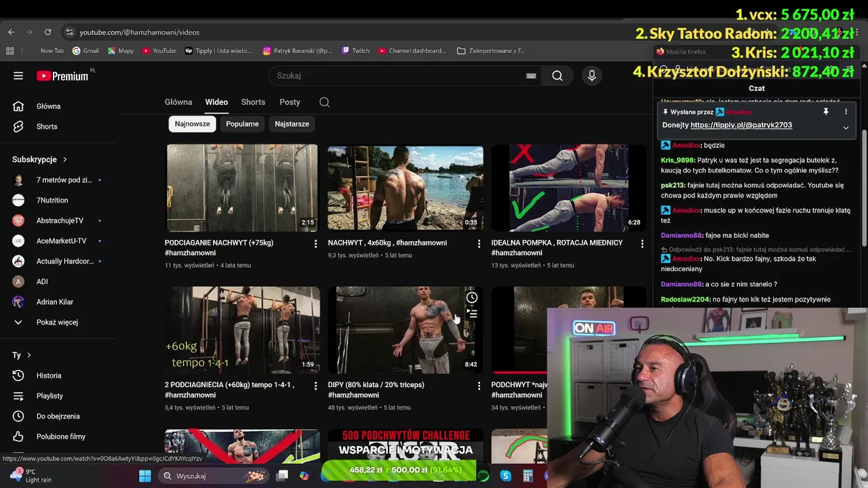Image resolution: width=868 pixels, height=488 pixels.
Task: Expand the pinned chat message chevron
Action: point(846,127)
